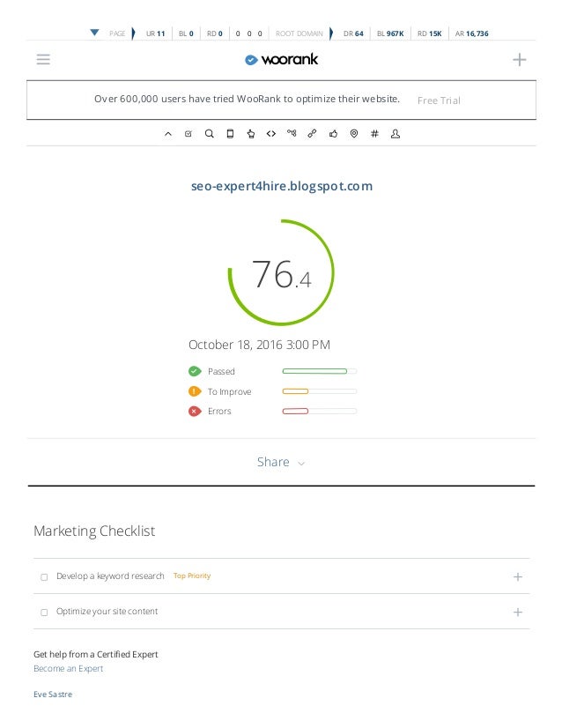The image size is (562, 728).
Task: Open seo-expert4hire.blogspot.com link
Action: (x=282, y=186)
